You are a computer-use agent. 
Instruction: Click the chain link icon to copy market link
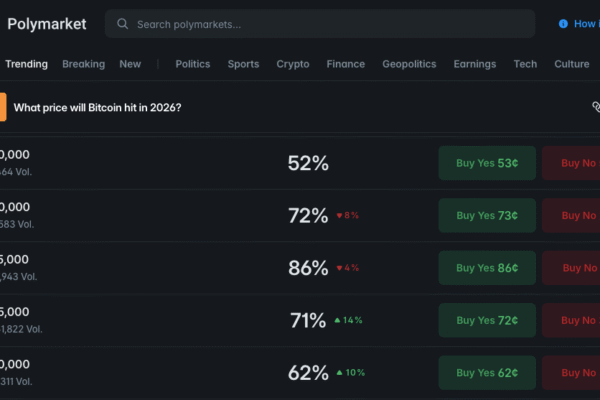[x=596, y=107]
